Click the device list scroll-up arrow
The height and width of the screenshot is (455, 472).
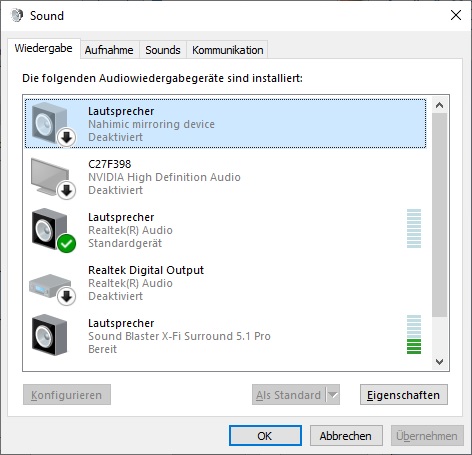(x=439, y=105)
